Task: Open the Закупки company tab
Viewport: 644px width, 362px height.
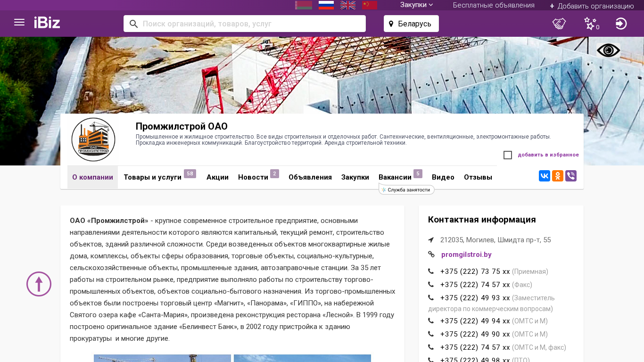Action: (355, 177)
